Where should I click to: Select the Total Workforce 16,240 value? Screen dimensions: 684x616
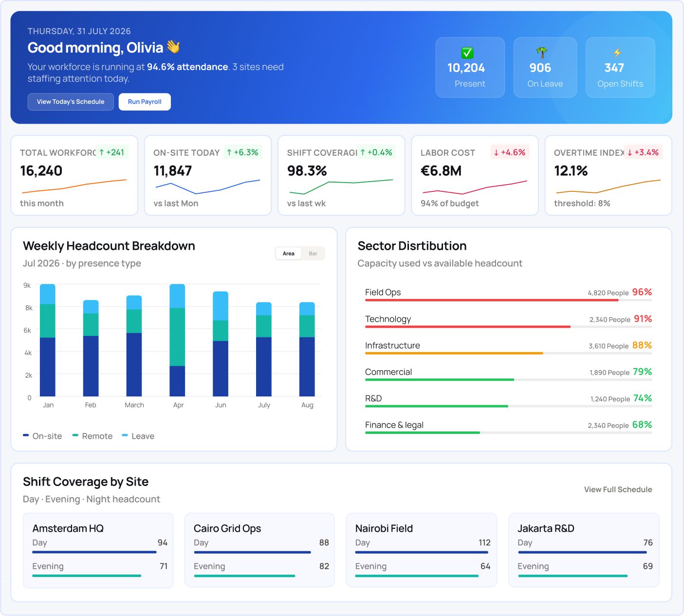pos(41,171)
